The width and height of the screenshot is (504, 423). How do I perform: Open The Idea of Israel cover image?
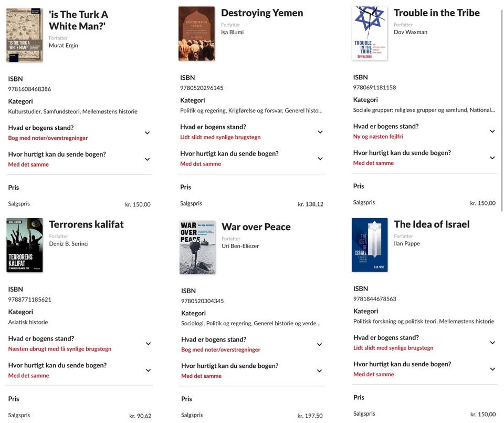(x=369, y=245)
